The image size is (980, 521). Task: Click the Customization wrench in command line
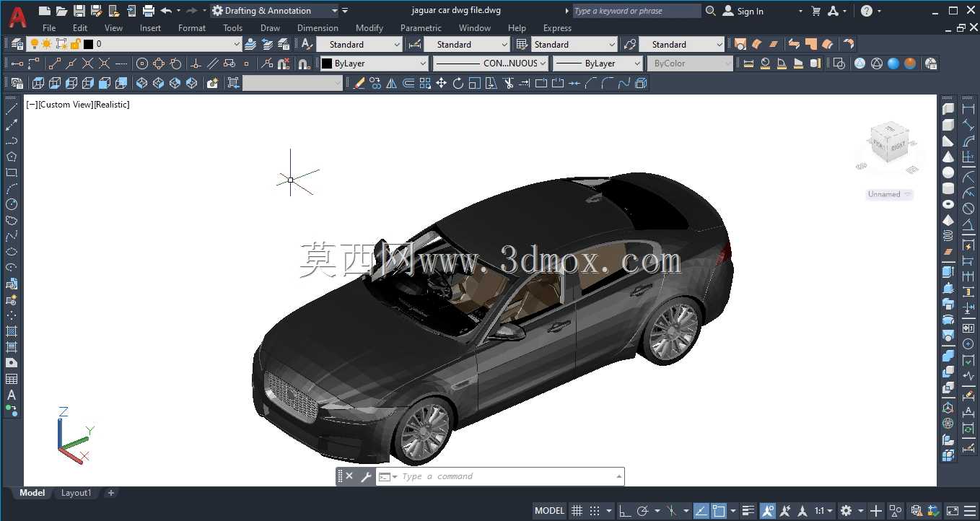(366, 476)
